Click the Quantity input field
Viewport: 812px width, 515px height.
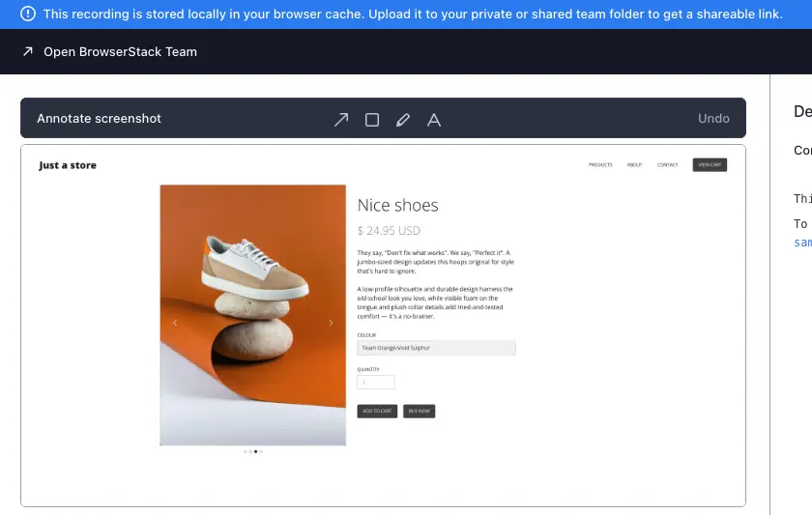(x=376, y=382)
